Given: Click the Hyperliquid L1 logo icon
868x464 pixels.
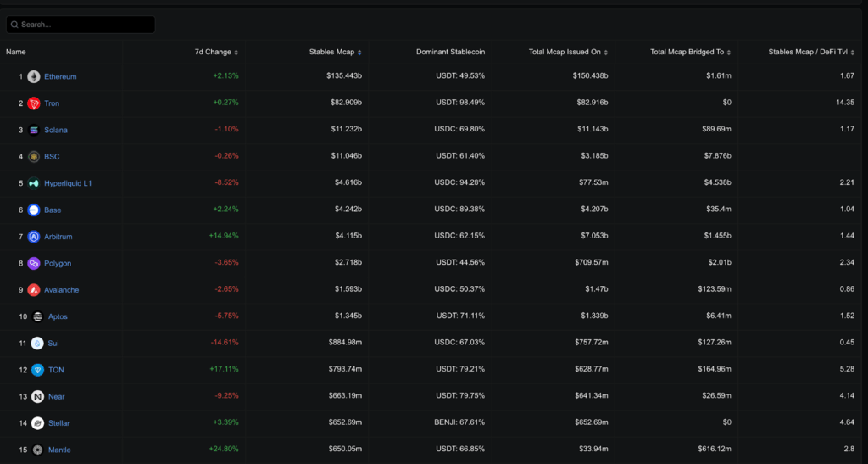Looking at the screenshot, I should (x=34, y=183).
